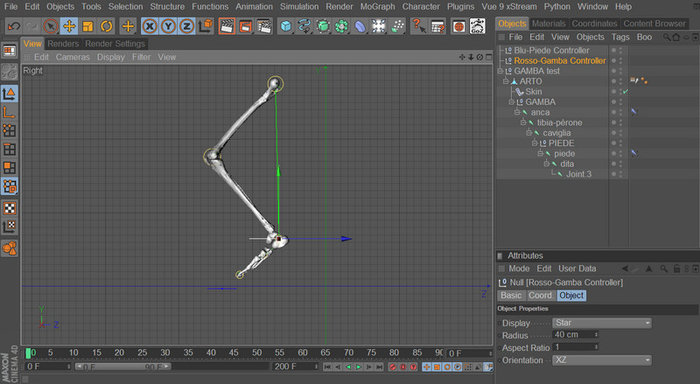This screenshot has width=700, height=384.
Task: Open the MoGraph menu
Action: [x=377, y=7]
